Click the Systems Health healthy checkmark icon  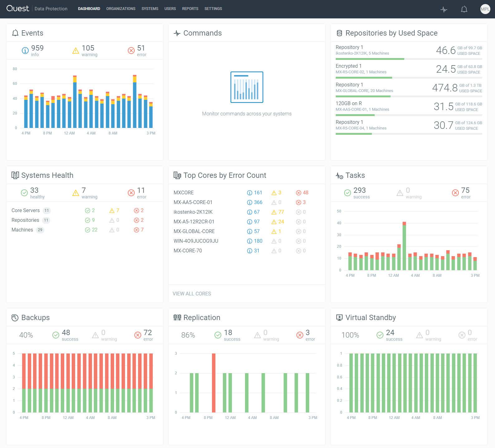[24, 193]
